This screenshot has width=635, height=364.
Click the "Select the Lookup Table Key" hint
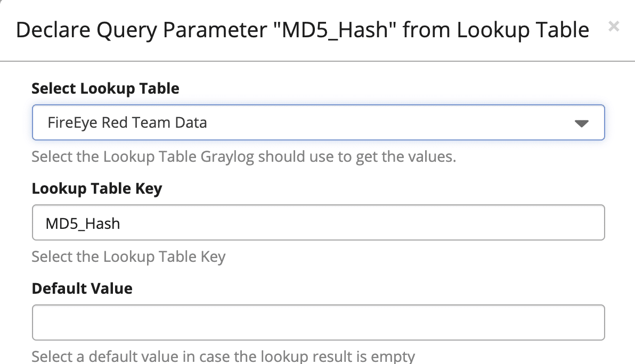(128, 257)
